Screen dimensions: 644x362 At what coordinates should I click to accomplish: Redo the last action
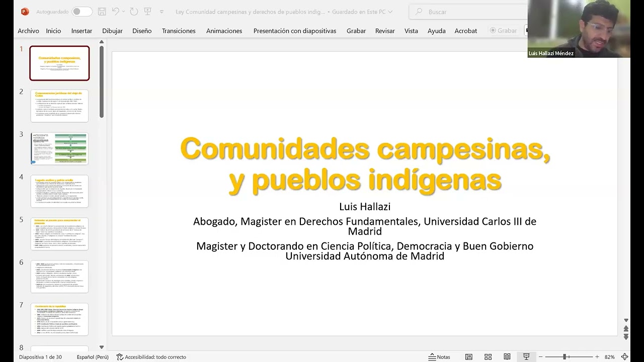(x=134, y=12)
